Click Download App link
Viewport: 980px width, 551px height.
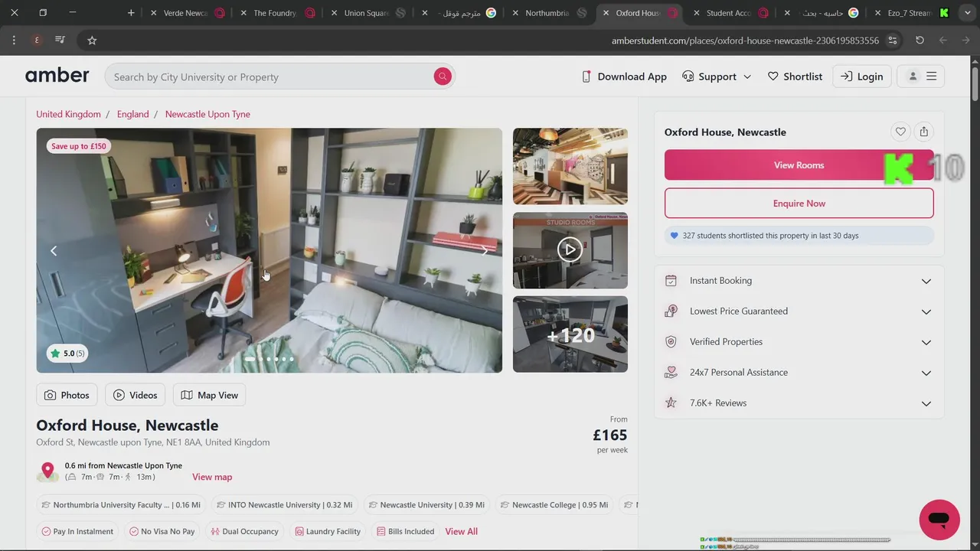[x=624, y=77]
